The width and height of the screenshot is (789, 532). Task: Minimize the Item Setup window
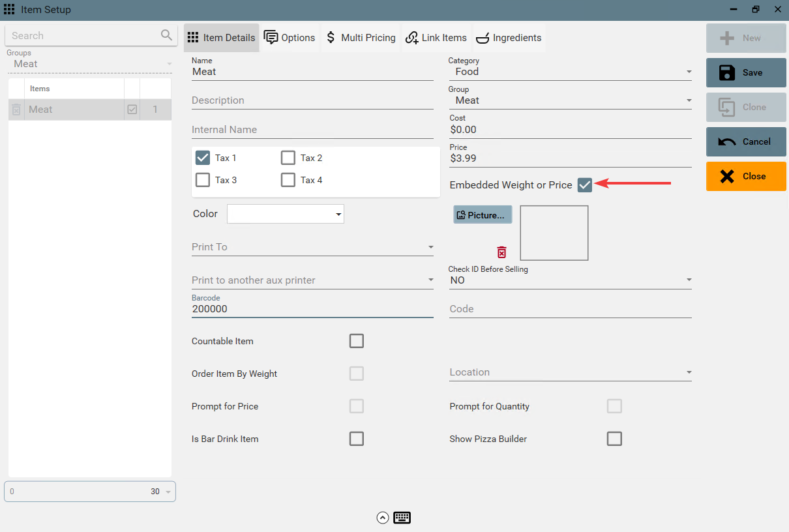click(x=734, y=10)
